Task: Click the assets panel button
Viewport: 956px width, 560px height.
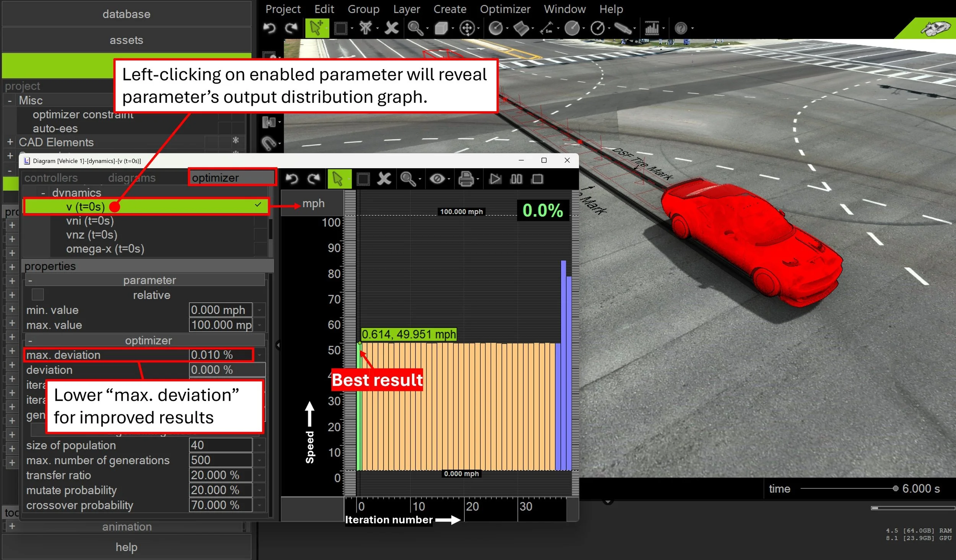Action: [126, 40]
